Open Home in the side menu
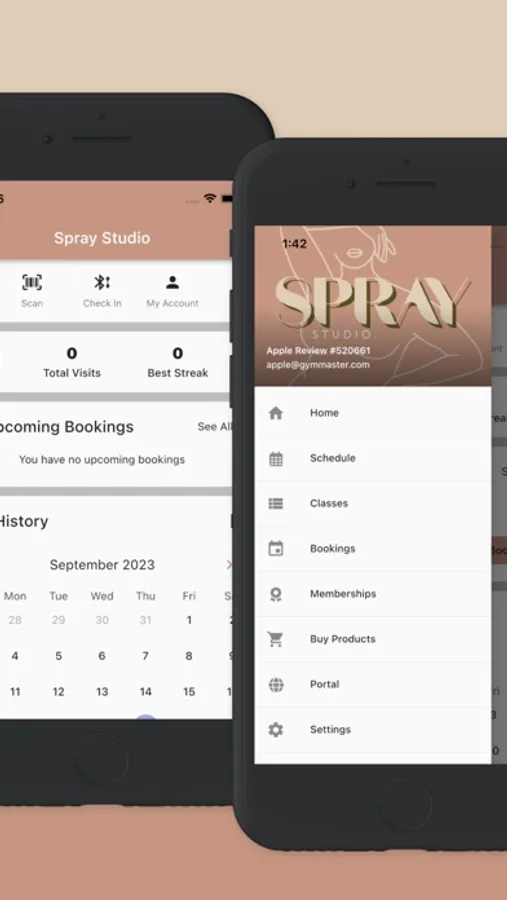Image resolution: width=507 pixels, height=900 pixels. click(373, 413)
